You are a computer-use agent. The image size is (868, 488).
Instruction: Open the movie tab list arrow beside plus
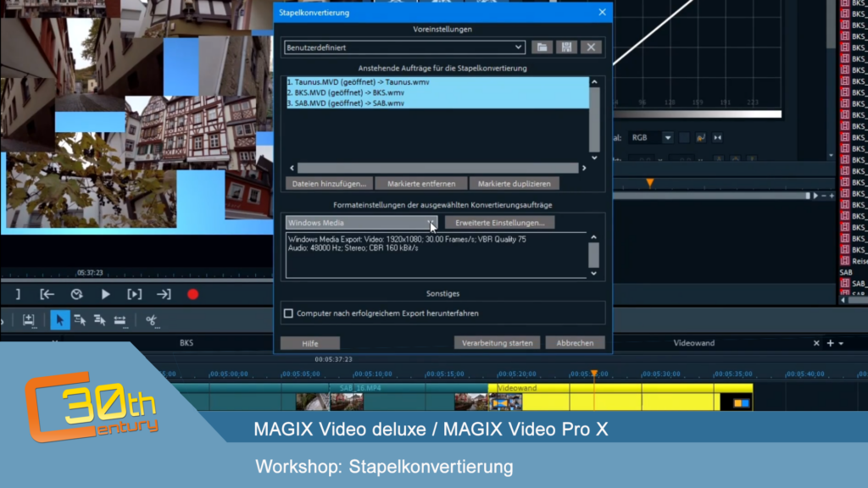point(842,344)
